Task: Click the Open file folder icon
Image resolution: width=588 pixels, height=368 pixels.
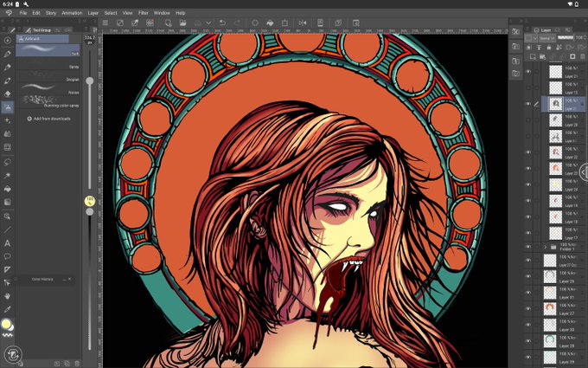Action: coord(182,23)
